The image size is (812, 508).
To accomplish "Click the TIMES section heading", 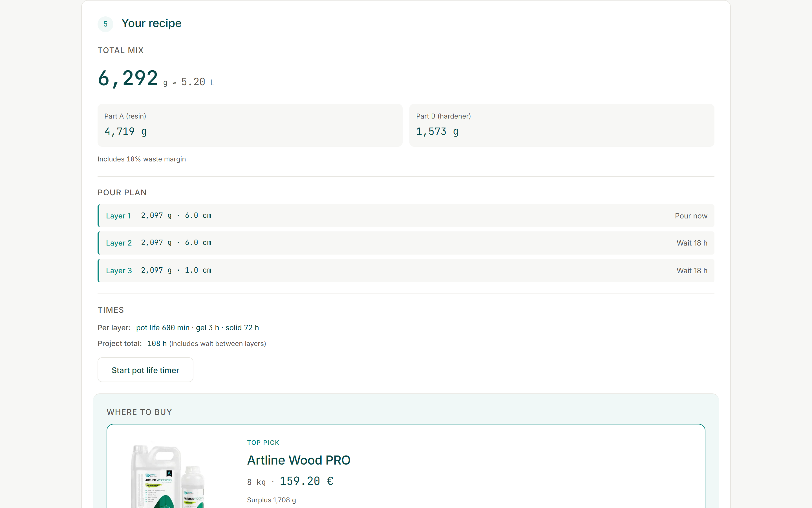I will [x=111, y=310].
